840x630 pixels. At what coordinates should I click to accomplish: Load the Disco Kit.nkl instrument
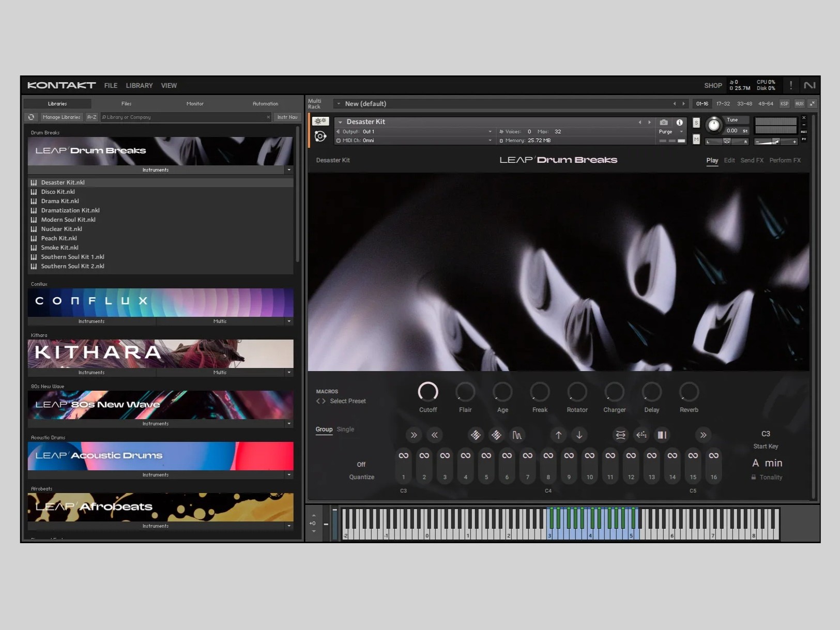(x=58, y=192)
